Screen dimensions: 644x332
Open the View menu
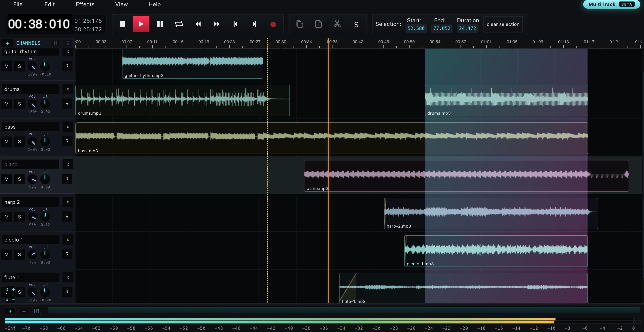tap(122, 4)
